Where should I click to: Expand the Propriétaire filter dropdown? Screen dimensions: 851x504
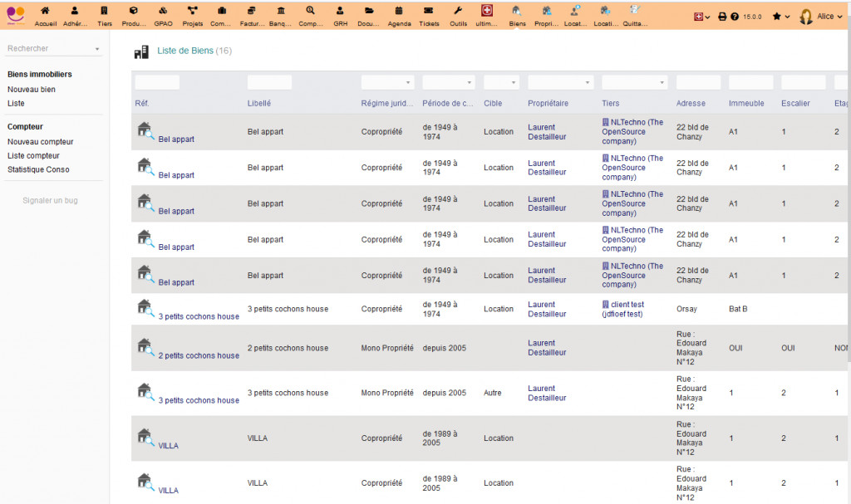click(x=560, y=83)
